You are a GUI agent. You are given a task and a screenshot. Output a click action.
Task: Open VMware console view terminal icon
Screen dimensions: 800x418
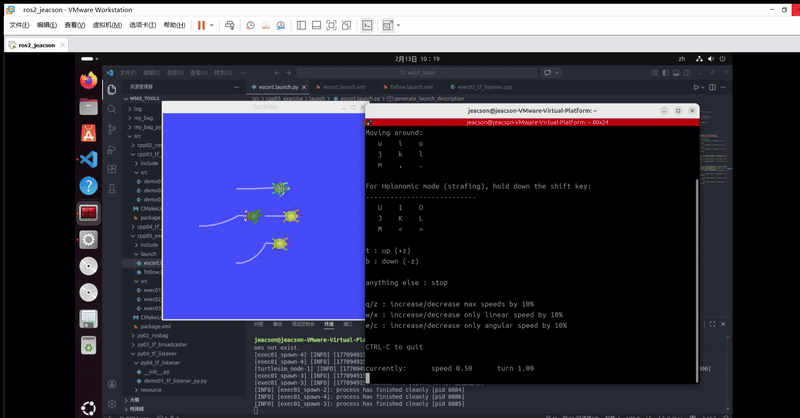click(368, 24)
